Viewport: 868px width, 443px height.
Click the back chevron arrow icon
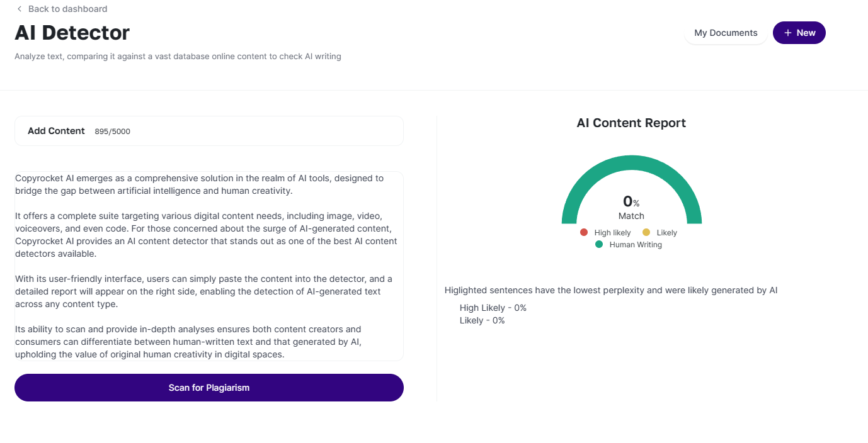point(20,9)
